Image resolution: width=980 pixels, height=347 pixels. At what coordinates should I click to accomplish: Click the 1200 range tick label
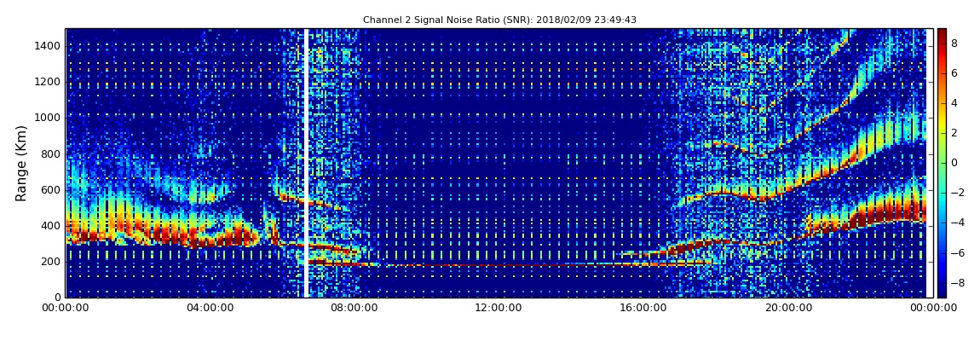pyautogui.click(x=48, y=82)
